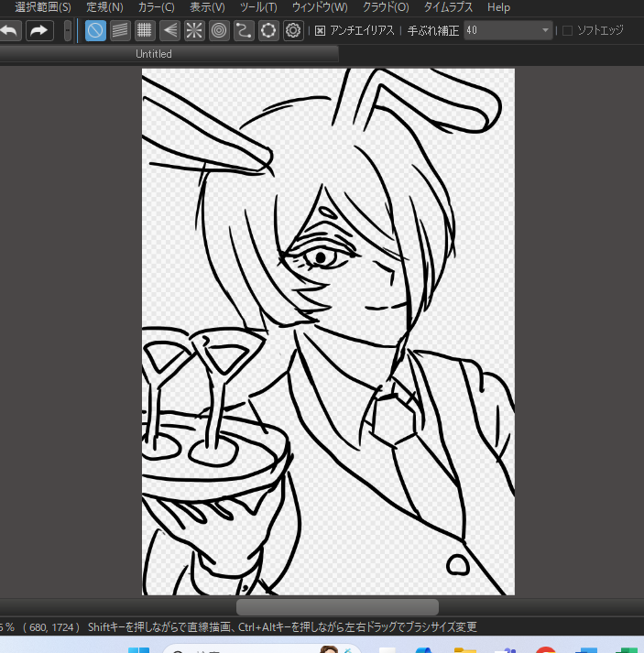Click the horizontal canvas scrollbar thumb

337,607
